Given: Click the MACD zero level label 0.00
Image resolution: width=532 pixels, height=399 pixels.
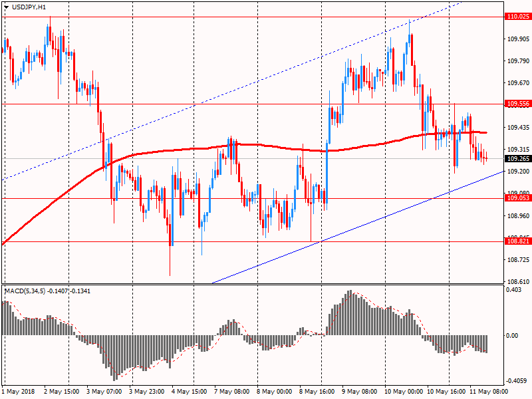Looking at the screenshot, I should click(x=512, y=336).
